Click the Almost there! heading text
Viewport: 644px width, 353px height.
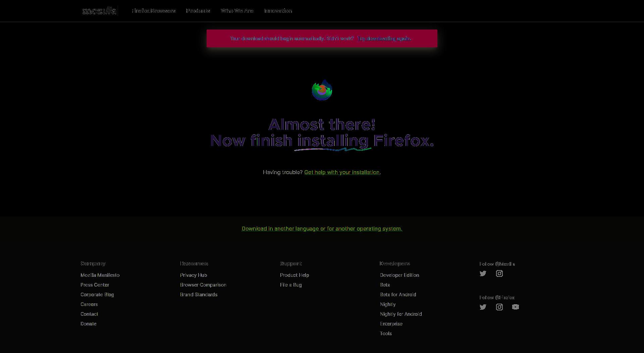tap(322, 124)
